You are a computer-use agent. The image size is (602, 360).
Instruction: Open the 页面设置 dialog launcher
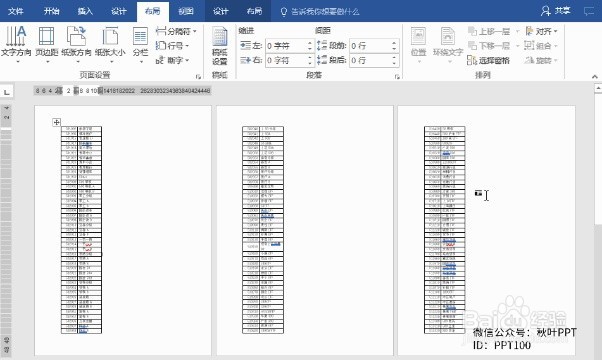(x=198, y=76)
